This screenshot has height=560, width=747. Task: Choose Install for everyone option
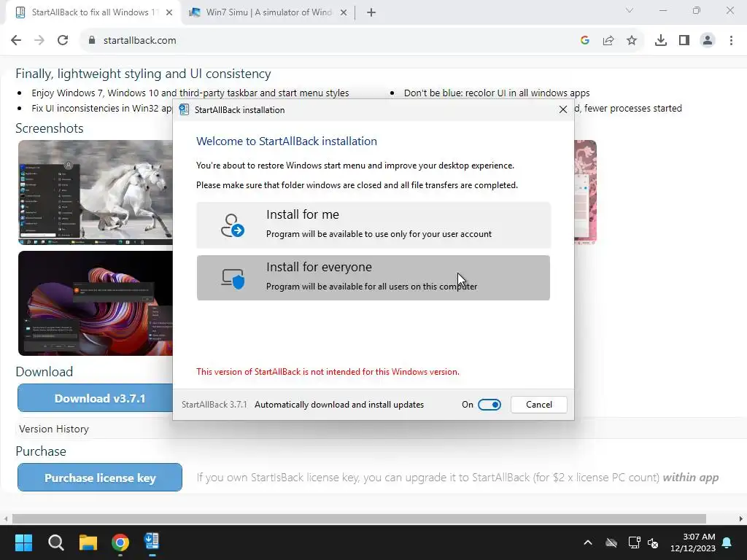tap(373, 278)
